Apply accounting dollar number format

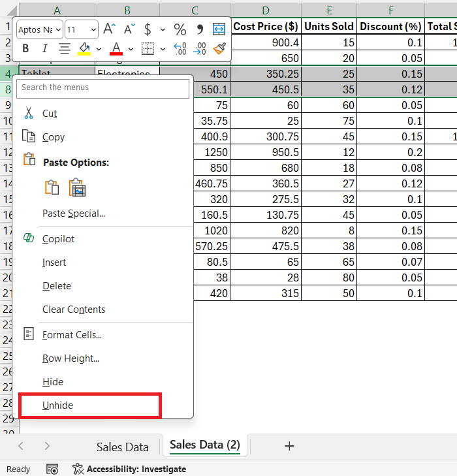[x=148, y=29]
